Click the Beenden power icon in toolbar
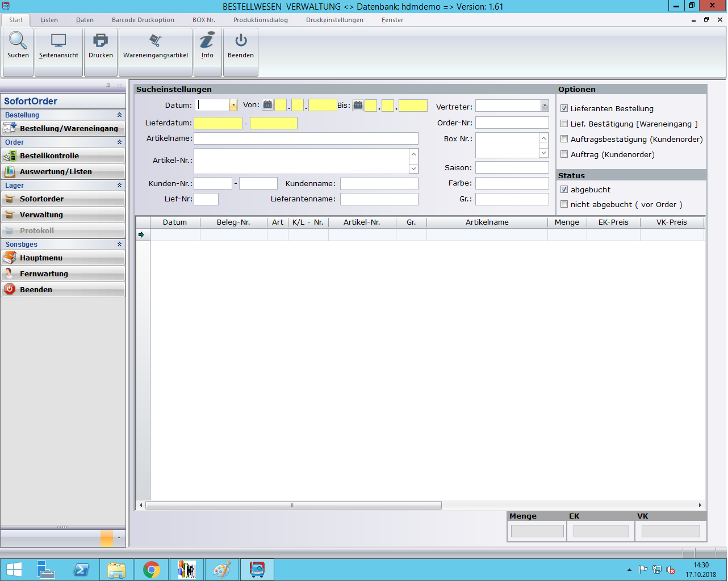The height and width of the screenshot is (581, 728). click(x=241, y=41)
